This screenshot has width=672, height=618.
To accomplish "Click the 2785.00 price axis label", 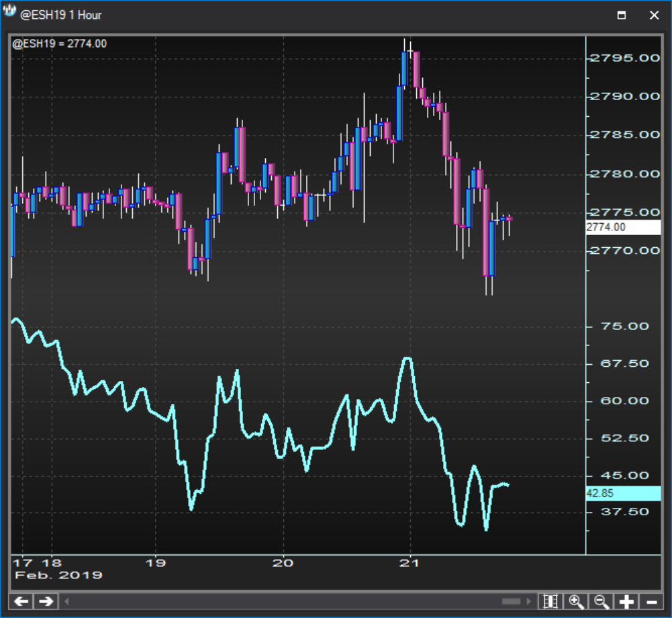I will (x=625, y=134).
